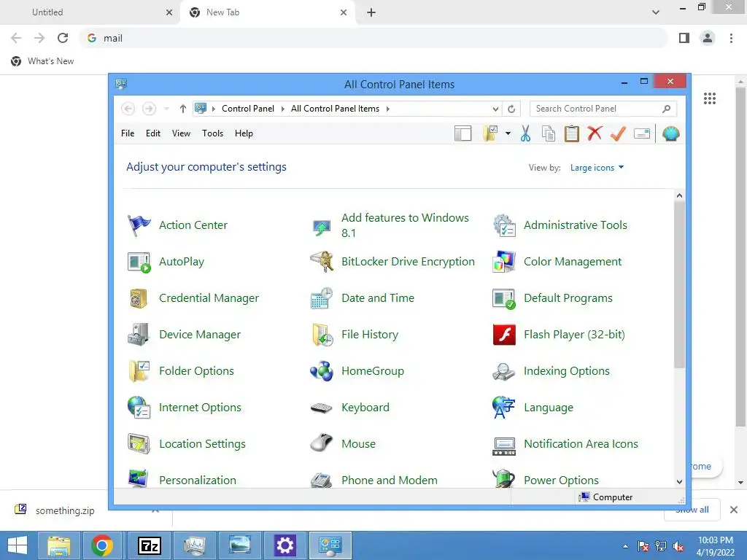The width and height of the screenshot is (747, 560).
Task: Open Chrome profile avatar icon
Action: point(708,38)
